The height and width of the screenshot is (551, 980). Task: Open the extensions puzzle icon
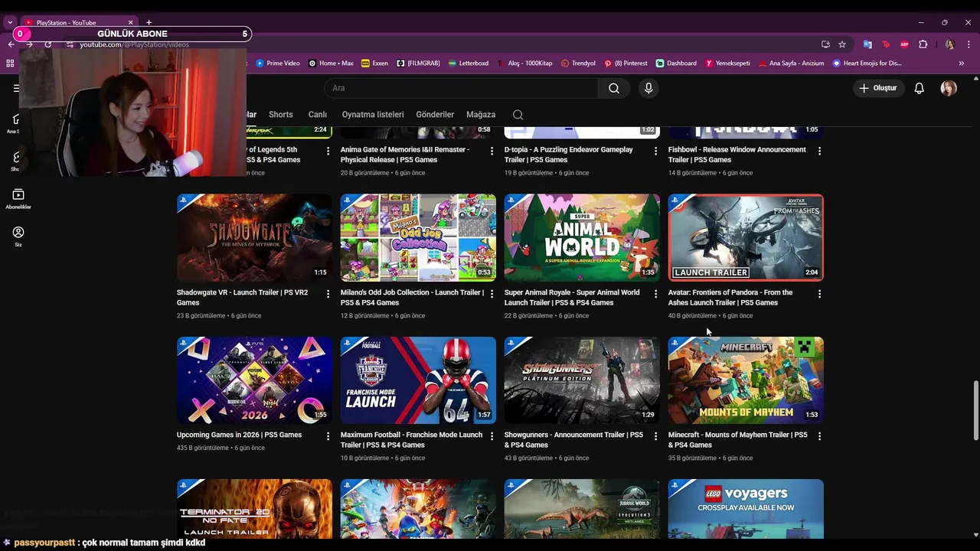point(923,44)
